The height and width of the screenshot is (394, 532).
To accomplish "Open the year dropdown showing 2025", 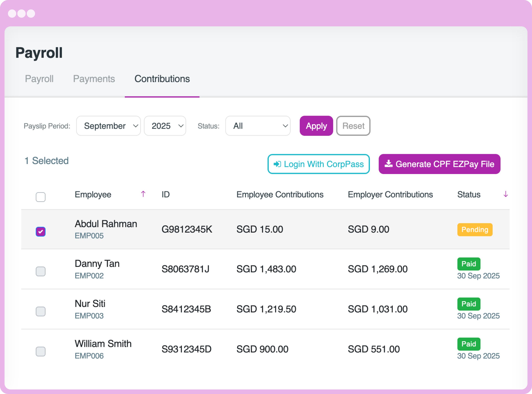I will point(165,126).
